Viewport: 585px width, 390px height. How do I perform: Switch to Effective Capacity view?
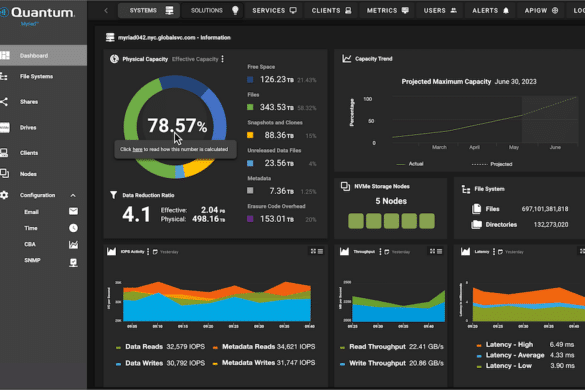(195, 59)
